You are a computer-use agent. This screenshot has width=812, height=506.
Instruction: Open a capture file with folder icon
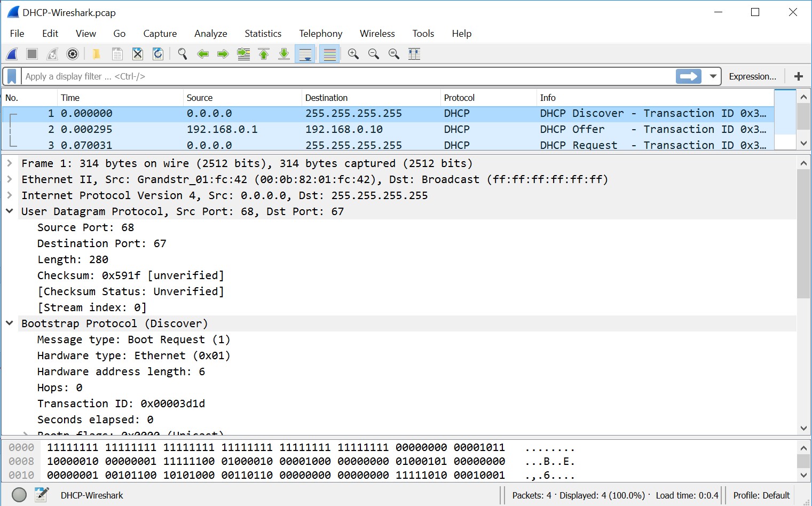coord(97,54)
